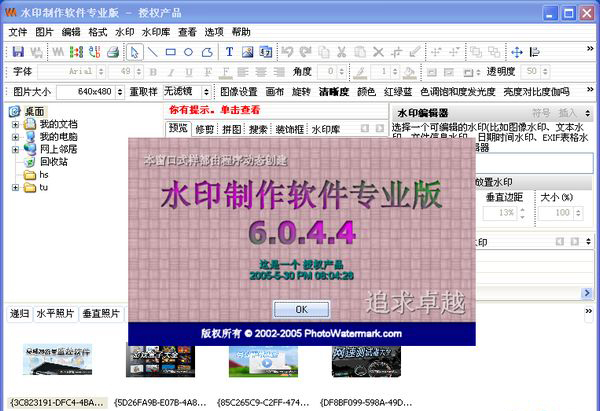Click the transparency 50 stepper
Image resolution: width=600 pixels, height=411 pixels.
(x=545, y=72)
